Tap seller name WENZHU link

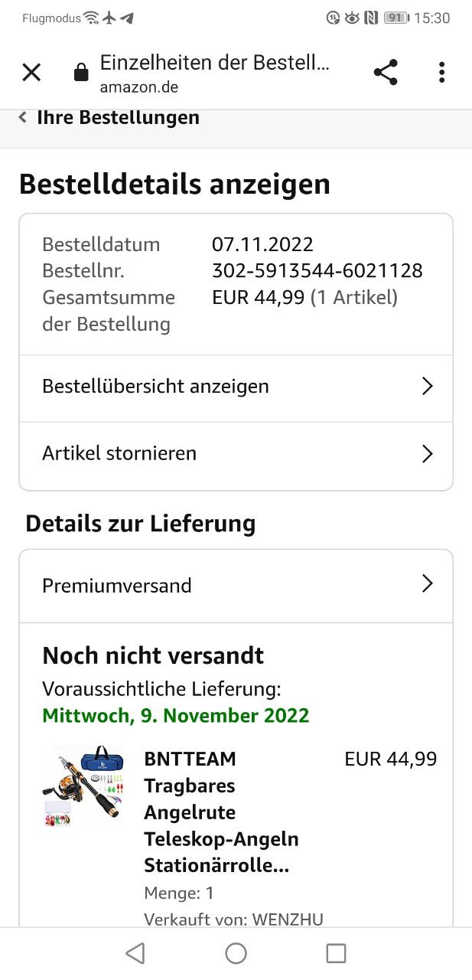(287, 919)
